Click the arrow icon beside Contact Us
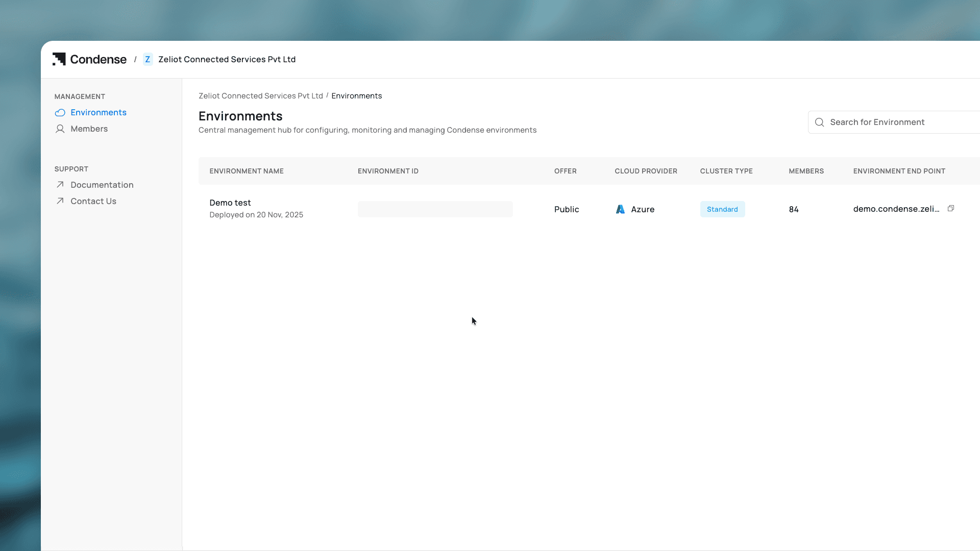The height and width of the screenshot is (551, 980). tap(60, 201)
